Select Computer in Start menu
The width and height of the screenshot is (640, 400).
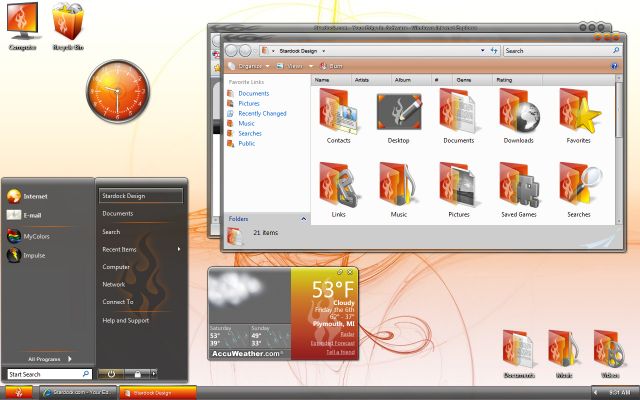point(116,267)
